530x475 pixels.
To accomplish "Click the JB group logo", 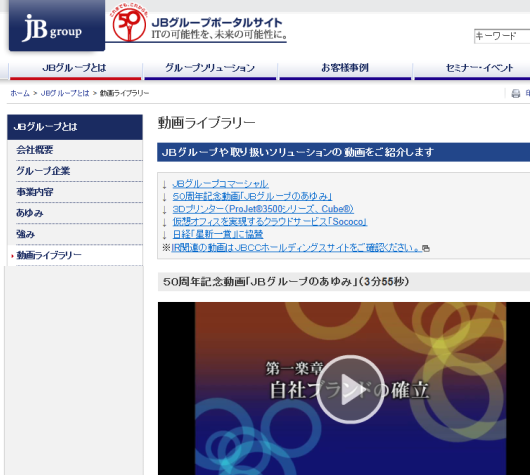I will [57, 25].
